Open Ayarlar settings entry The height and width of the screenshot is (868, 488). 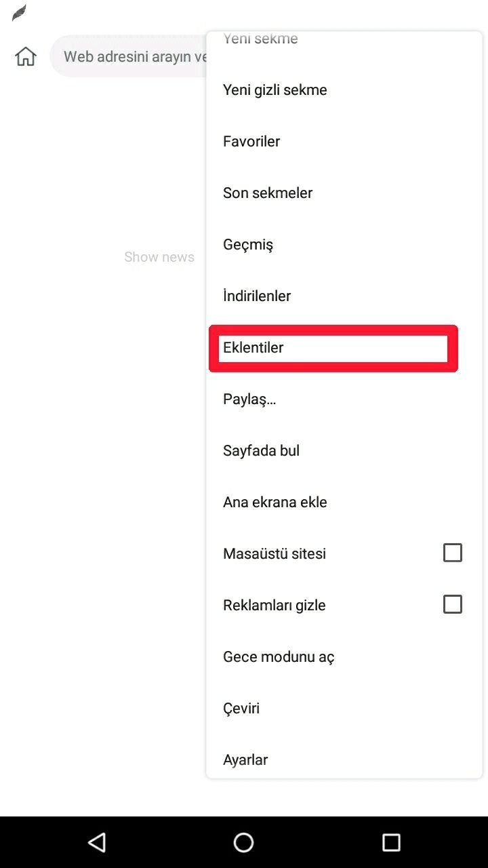(245, 760)
